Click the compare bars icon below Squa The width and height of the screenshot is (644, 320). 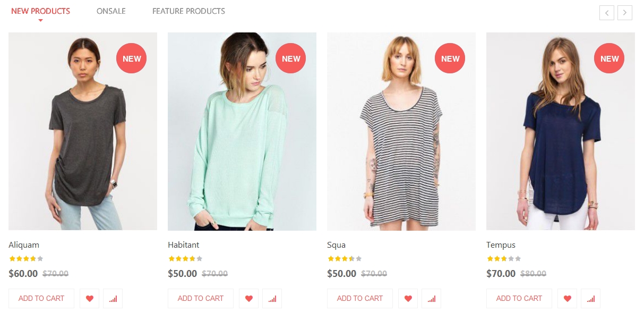point(432,298)
